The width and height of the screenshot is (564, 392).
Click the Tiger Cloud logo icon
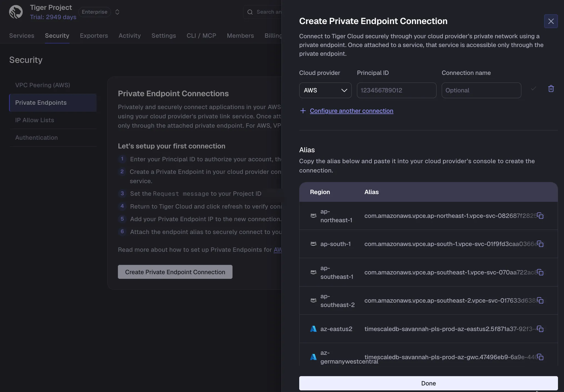pyautogui.click(x=16, y=12)
